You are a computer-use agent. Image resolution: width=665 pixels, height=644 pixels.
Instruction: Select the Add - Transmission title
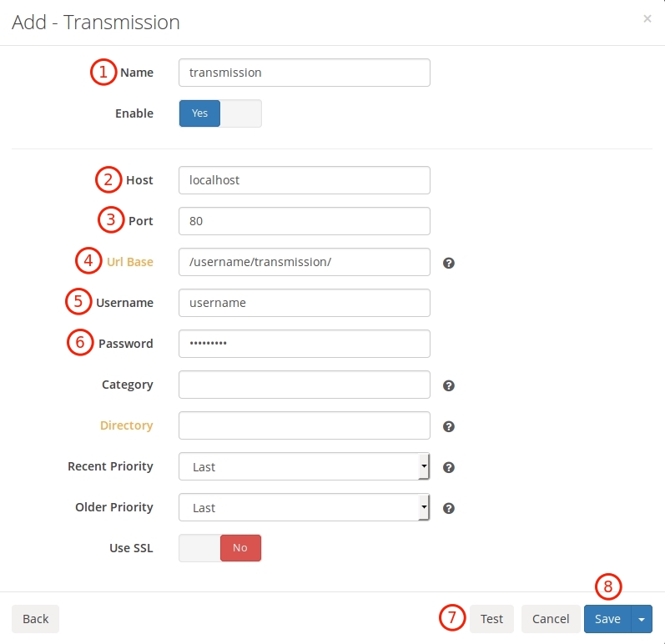[96, 23]
